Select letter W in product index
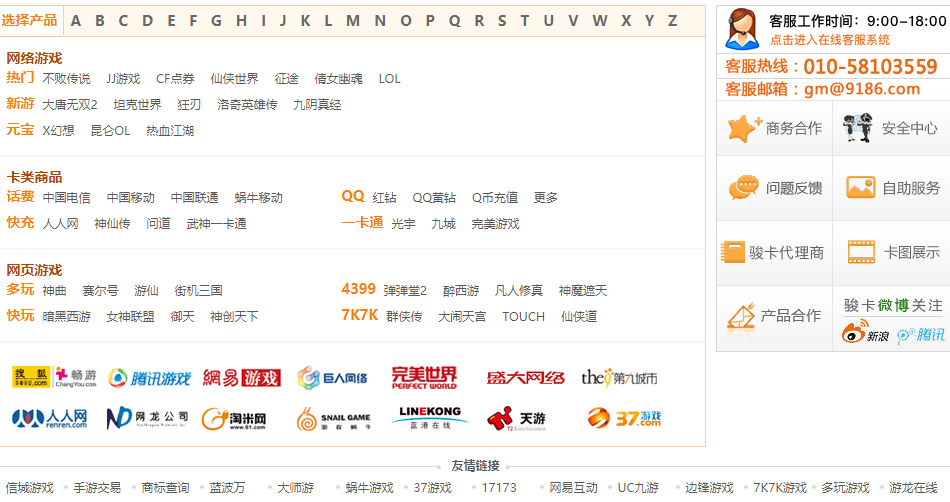Image resolution: width=950 pixels, height=502 pixels. 600,21
